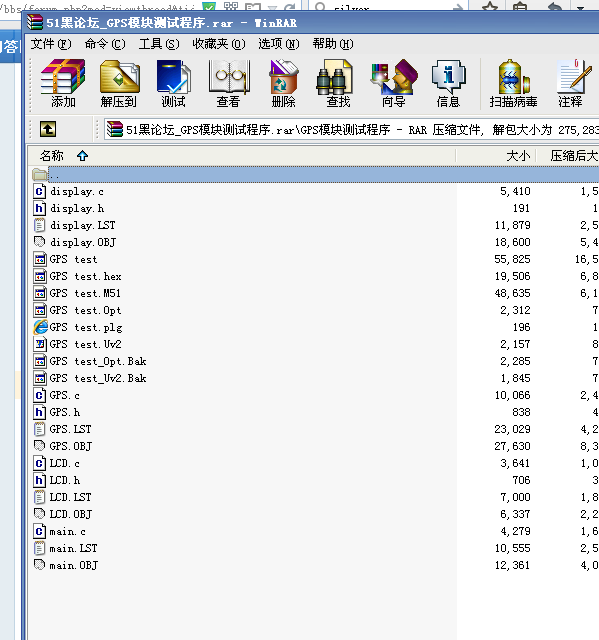Click the 测试 (Test) toolbar icon
The height and width of the screenshot is (640, 599).
pyautogui.click(x=173, y=76)
